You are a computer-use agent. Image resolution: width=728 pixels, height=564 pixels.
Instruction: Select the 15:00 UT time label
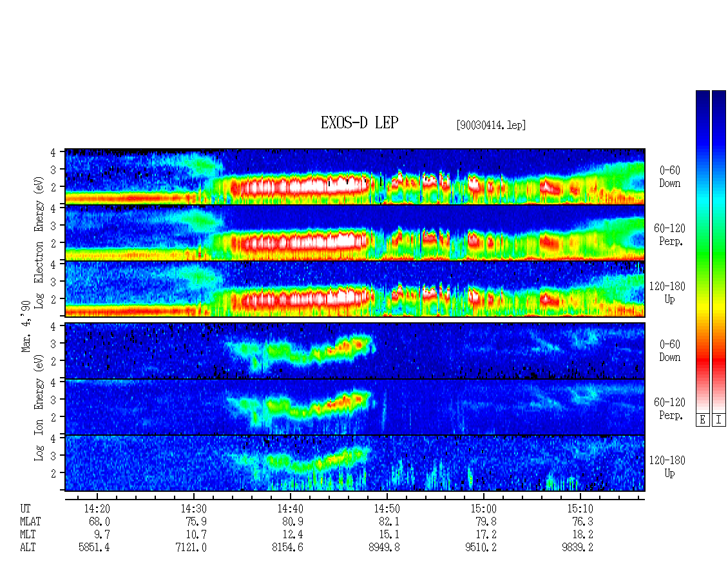(x=483, y=509)
